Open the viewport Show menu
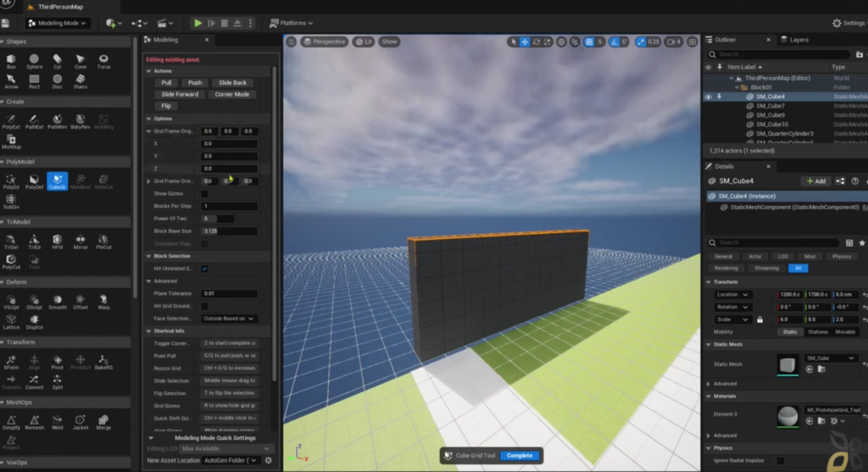 (x=389, y=42)
